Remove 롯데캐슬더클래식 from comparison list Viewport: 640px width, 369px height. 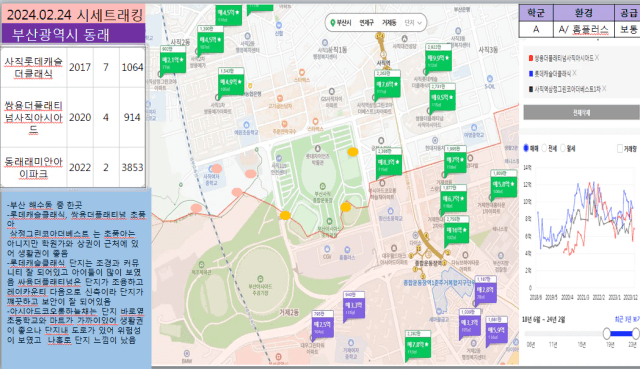point(574,73)
